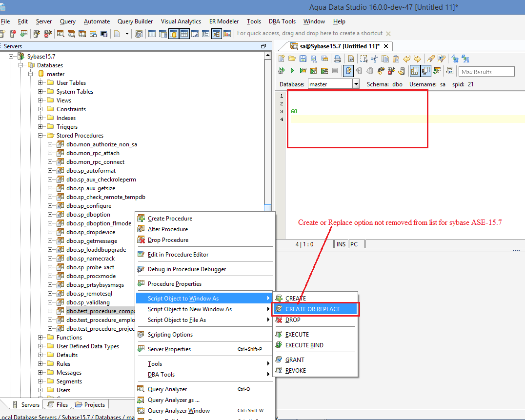
Task: Click the Redo arrow icon
Action: click(417, 59)
